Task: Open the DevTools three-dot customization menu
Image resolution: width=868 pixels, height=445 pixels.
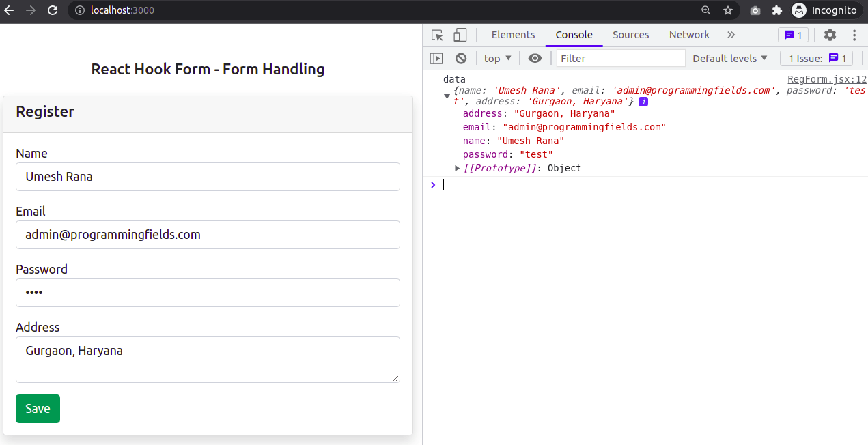Action: (853, 35)
